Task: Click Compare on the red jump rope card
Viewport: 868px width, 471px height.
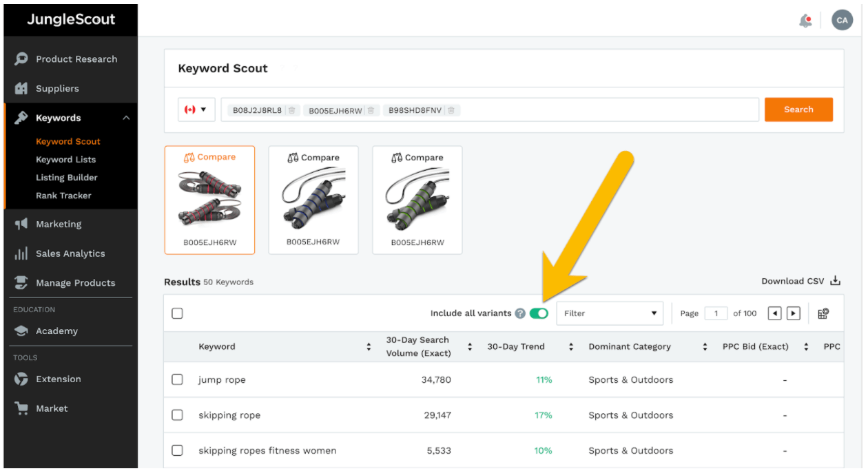Action: point(209,157)
